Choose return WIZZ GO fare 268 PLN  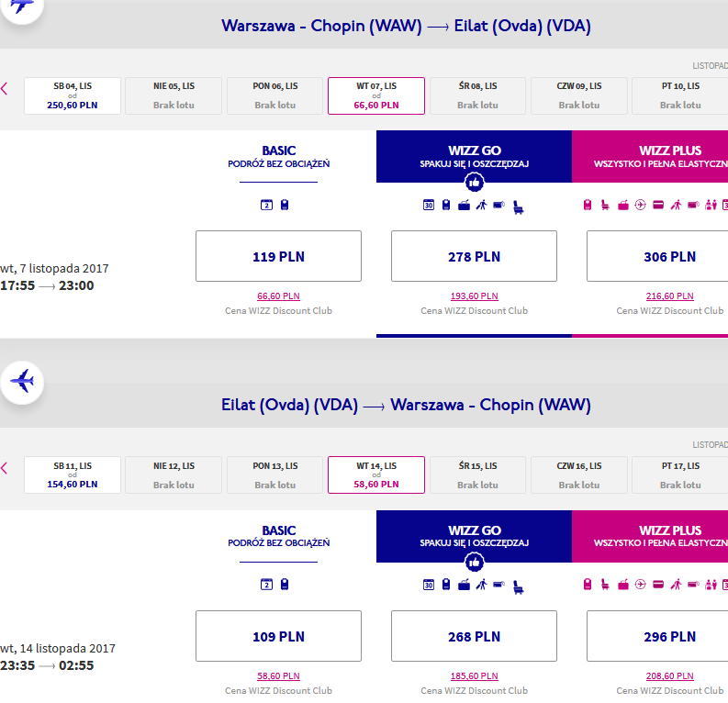474,636
